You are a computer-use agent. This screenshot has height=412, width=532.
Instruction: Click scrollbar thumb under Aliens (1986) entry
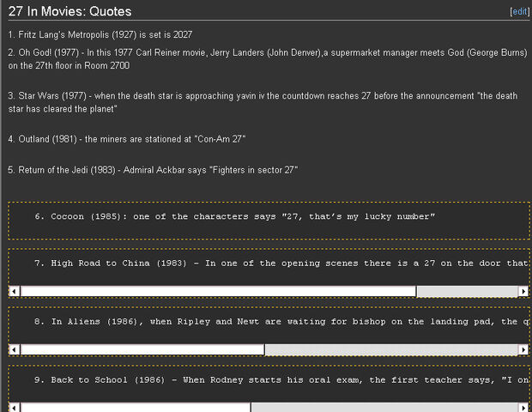(142, 349)
